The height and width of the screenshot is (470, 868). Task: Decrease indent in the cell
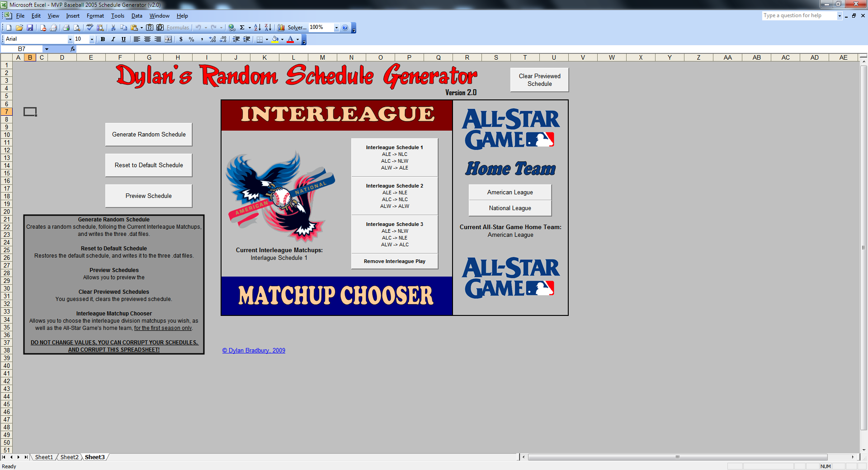click(x=236, y=39)
